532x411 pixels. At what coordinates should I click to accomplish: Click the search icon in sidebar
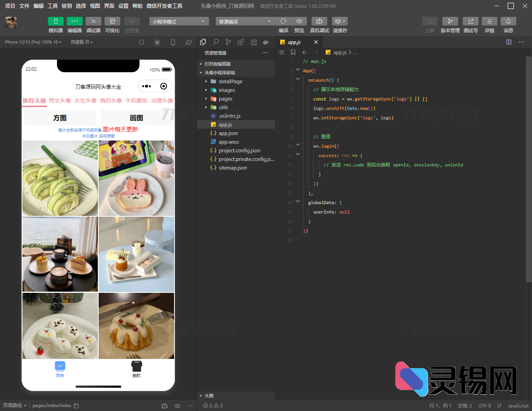(216, 42)
